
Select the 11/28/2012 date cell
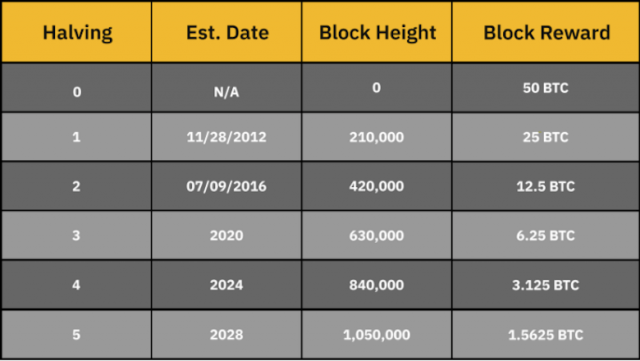(227, 137)
